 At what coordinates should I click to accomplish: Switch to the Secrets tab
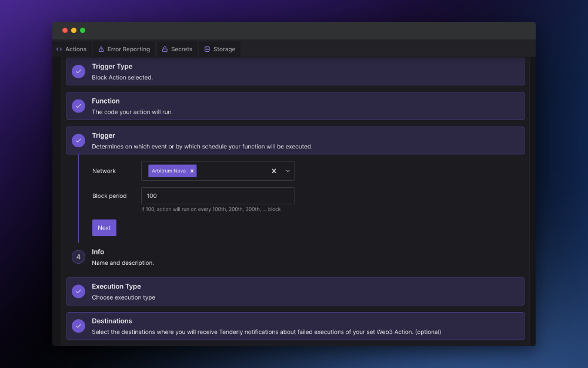(x=177, y=49)
